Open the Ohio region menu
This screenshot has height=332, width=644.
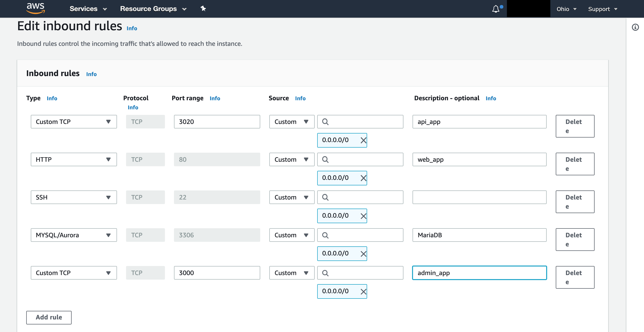pyautogui.click(x=566, y=9)
